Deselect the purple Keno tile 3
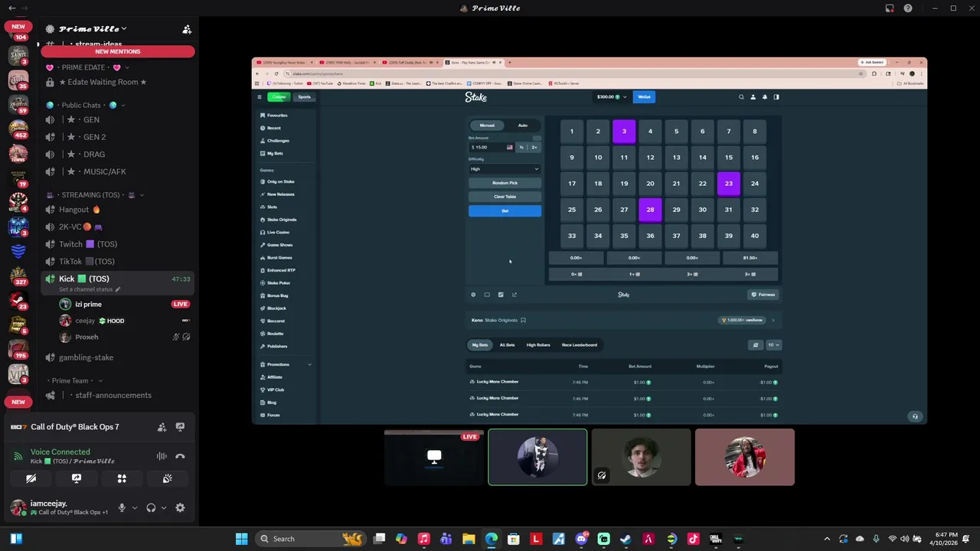Viewport: 980px width, 551px height. point(624,132)
